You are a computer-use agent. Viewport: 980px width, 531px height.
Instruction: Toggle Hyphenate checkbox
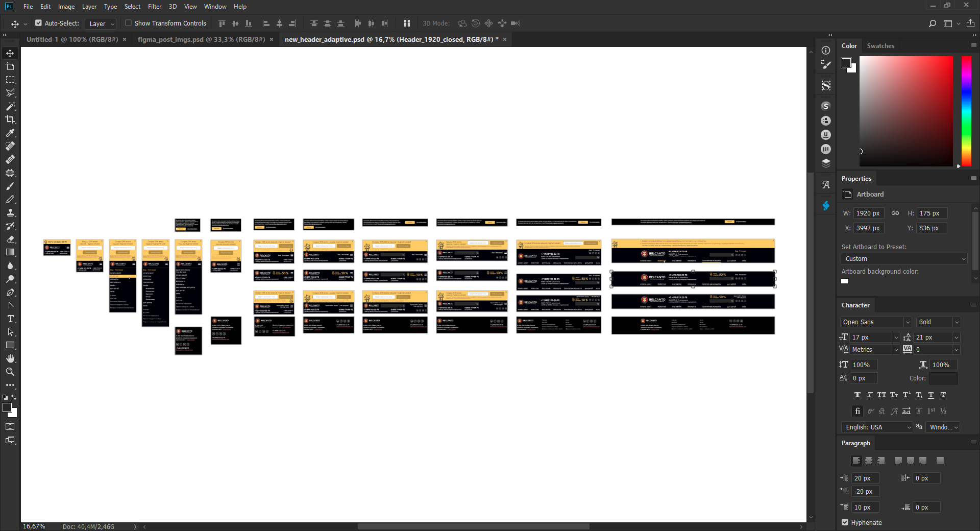[845, 522]
